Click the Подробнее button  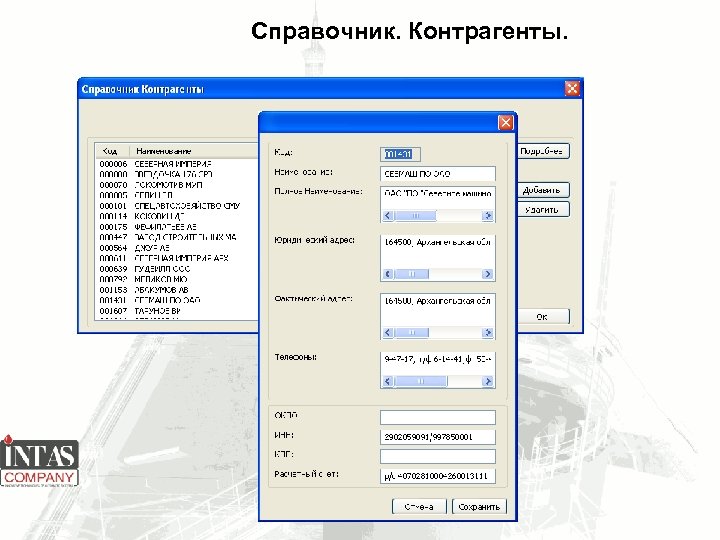[x=542, y=151]
